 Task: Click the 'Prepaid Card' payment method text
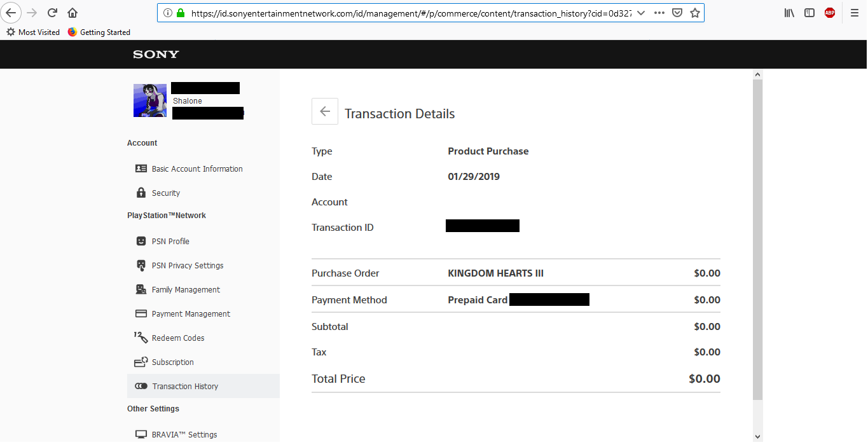pyautogui.click(x=478, y=300)
